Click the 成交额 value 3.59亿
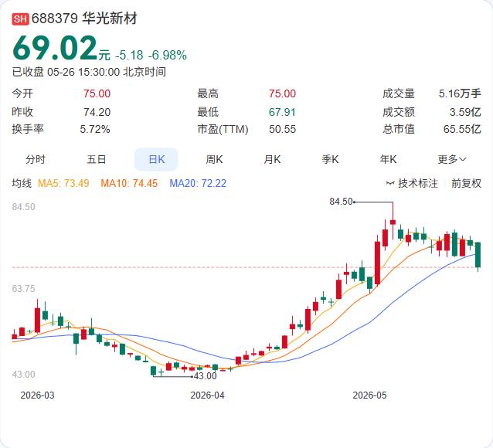Screen dimensions: 493x448 (x=465, y=112)
